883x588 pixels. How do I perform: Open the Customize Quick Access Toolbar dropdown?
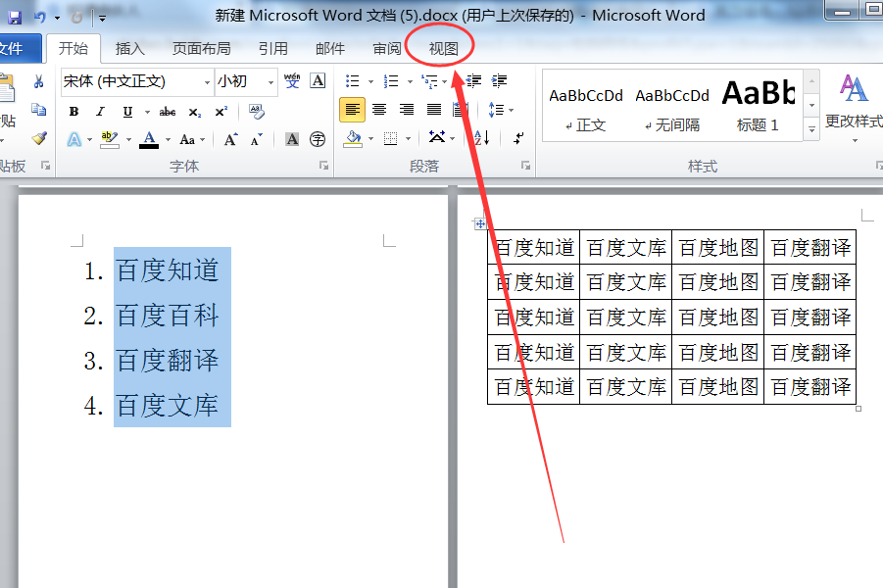click(103, 18)
